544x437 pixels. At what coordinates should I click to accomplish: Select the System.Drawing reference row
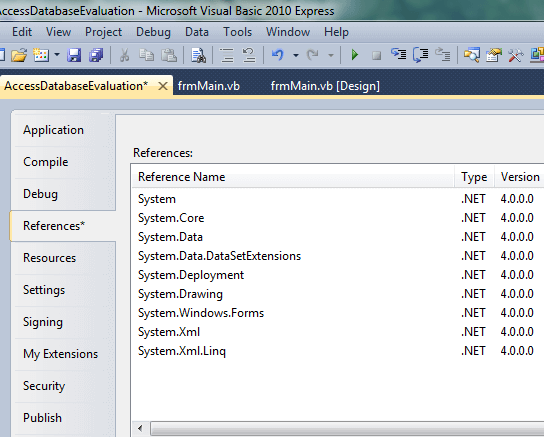(x=338, y=294)
